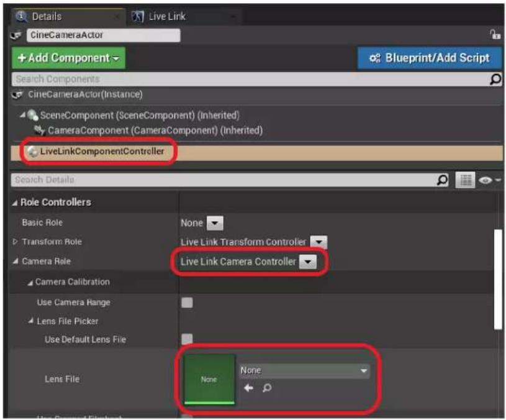The width and height of the screenshot is (506, 420).
Task: Click the Lens File use-selected arrow icon
Action: coord(248,388)
